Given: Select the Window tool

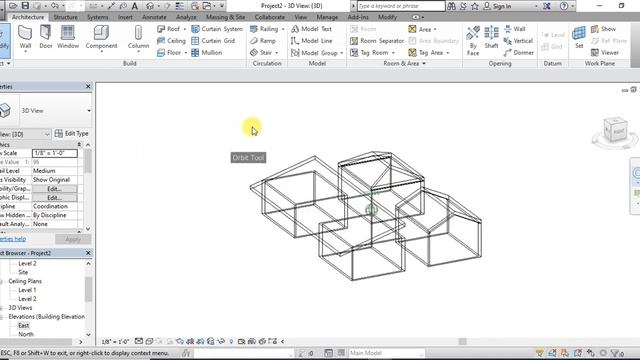Looking at the screenshot, I should [68, 38].
